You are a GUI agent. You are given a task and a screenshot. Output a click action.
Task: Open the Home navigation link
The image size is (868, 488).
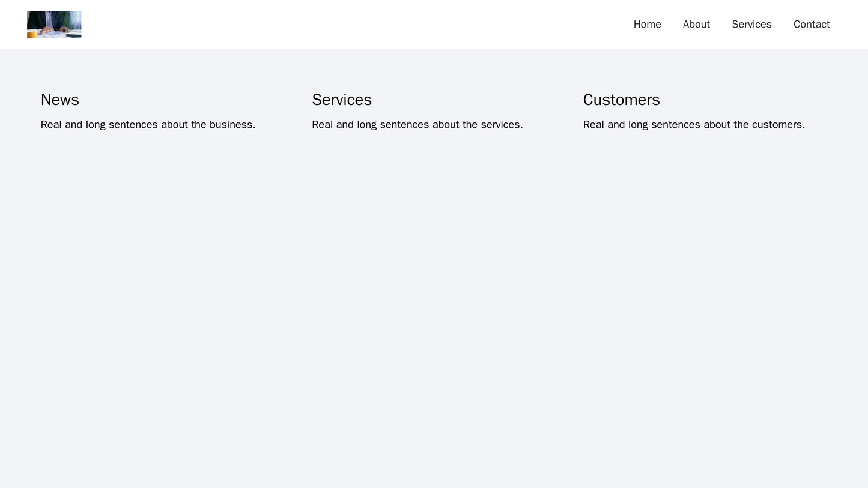pyautogui.click(x=647, y=24)
